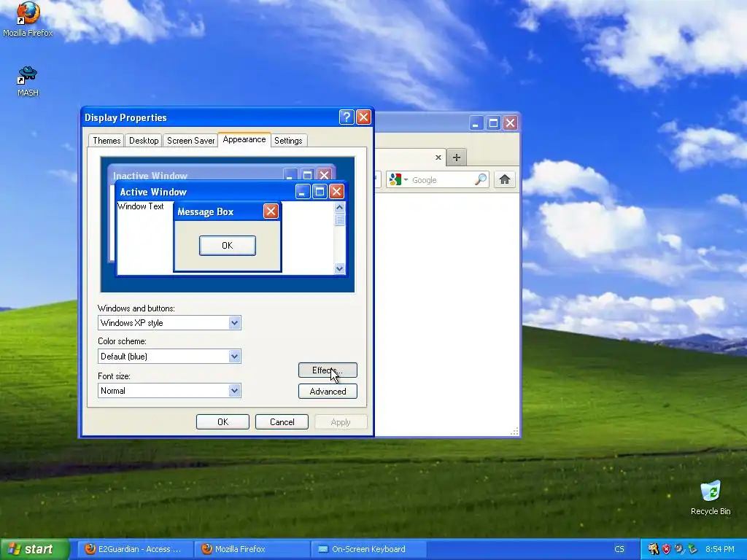Open the Mozilla Firefox desktop shortcut

(28, 19)
